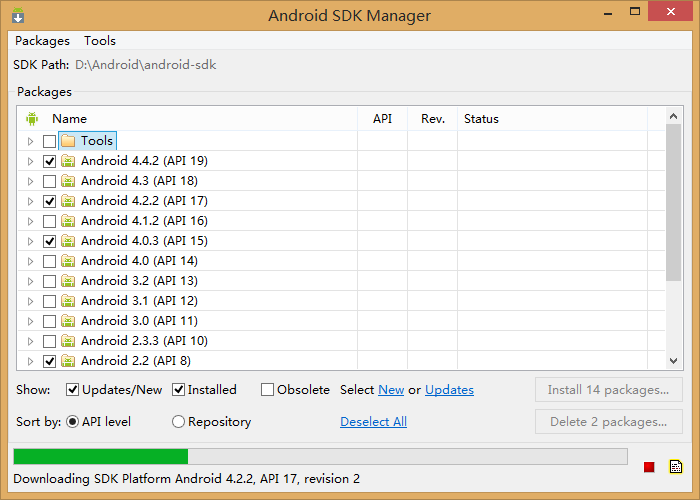This screenshot has height=500, width=700.
Task: Click the Deselect All link
Action: coord(373,422)
